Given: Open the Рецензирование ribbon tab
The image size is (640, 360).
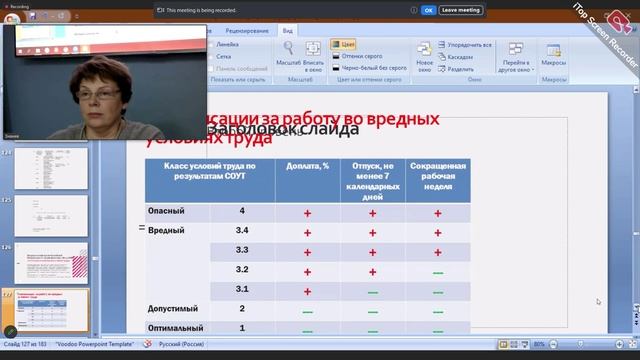Looking at the screenshot, I should [247, 31].
